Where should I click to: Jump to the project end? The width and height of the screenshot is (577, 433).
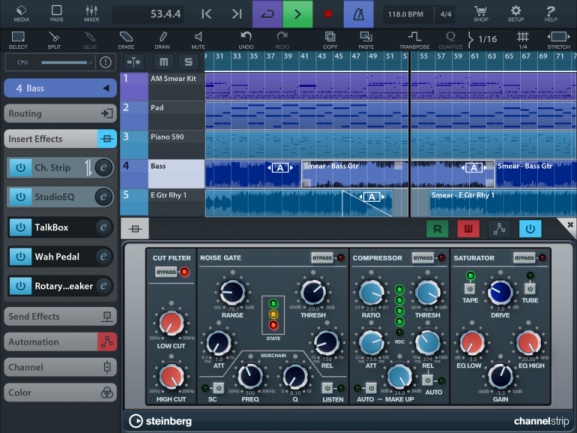click(237, 14)
